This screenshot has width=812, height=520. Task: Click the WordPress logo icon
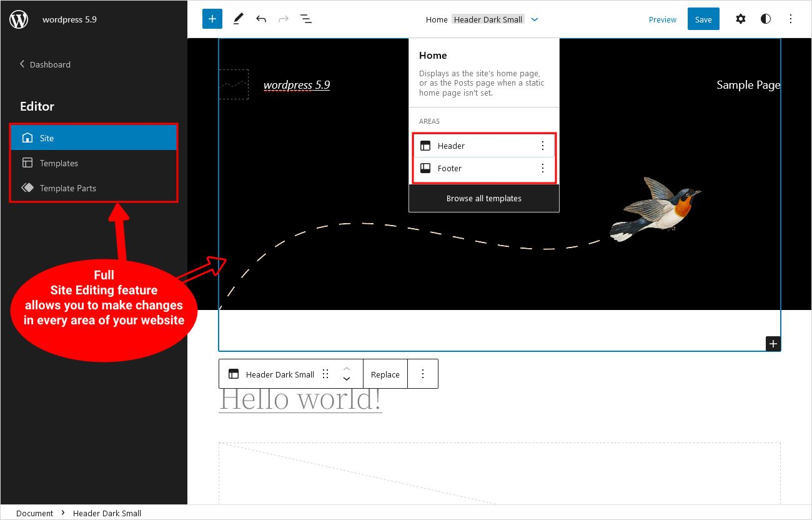[19, 19]
